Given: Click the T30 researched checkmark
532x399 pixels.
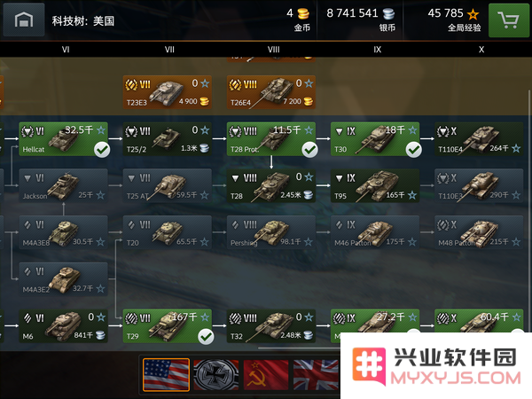Looking at the screenshot, I should pos(413,150).
